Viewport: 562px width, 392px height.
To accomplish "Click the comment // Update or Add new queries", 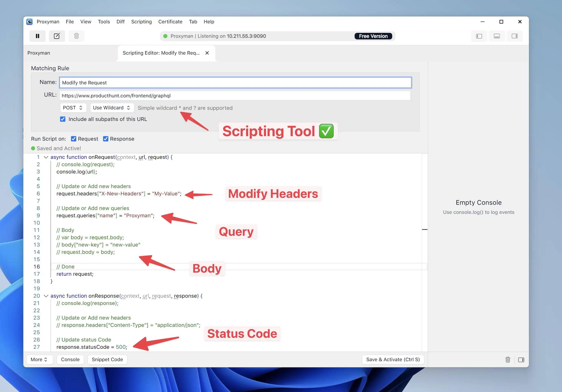I will coord(93,208).
